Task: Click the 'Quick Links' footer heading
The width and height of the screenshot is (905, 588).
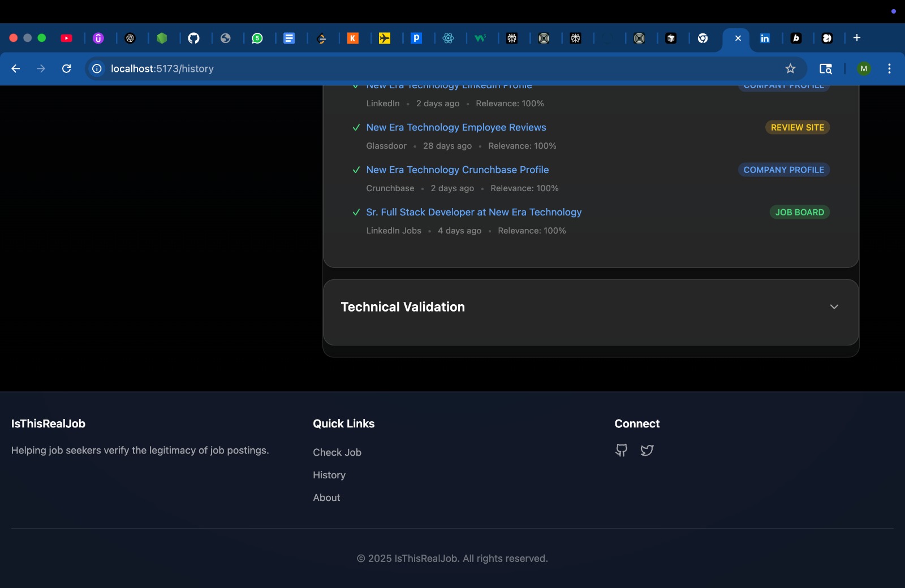Action: [344, 423]
